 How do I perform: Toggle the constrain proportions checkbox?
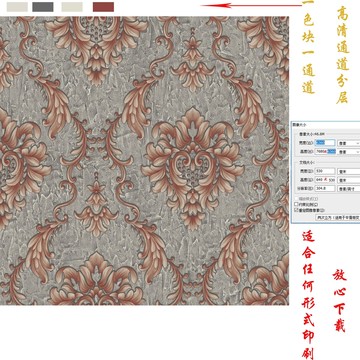pyautogui.click(x=296, y=204)
